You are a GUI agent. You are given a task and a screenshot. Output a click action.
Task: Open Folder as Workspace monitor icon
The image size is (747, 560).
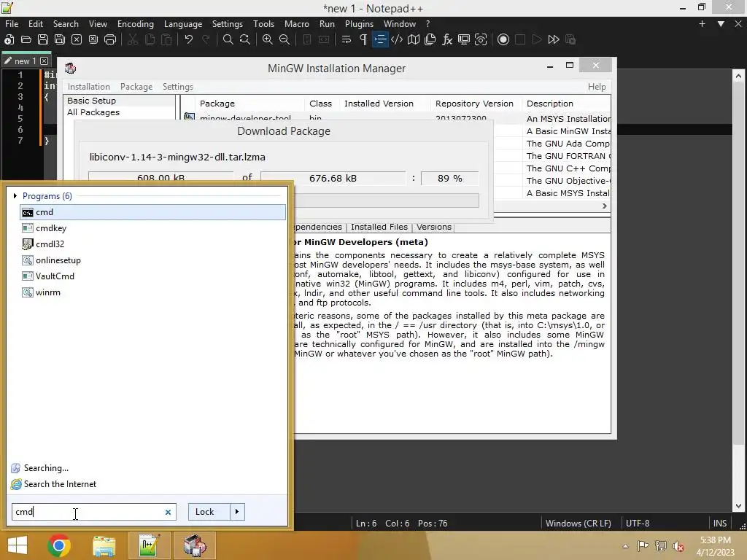point(464,39)
